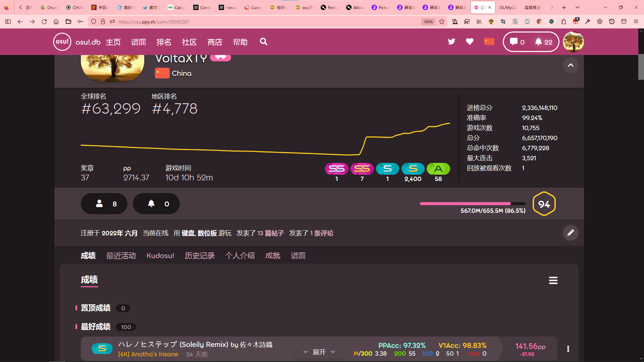Open browser settings gear icon
This screenshot has height=362, width=644.
coord(600,21)
